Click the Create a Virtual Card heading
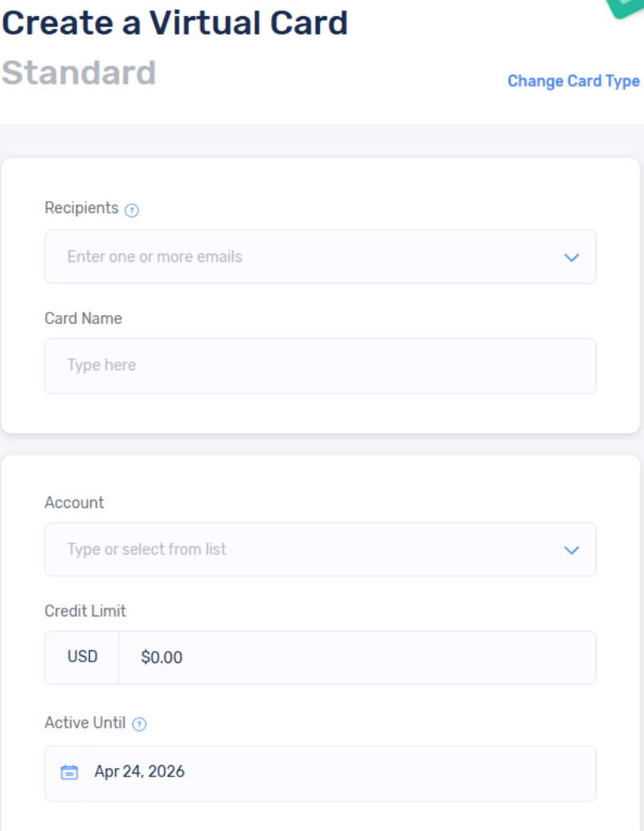 (174, 23)
